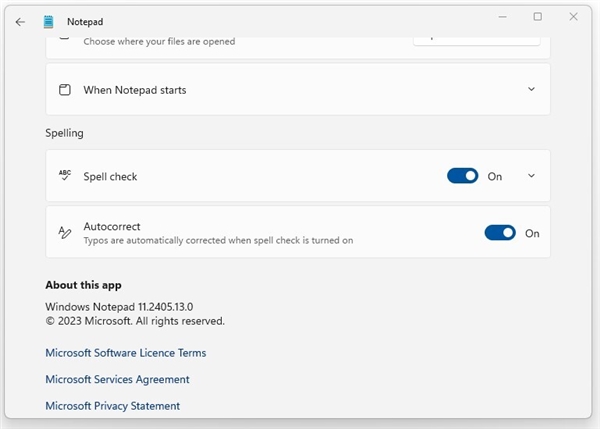The image size is (600, 429).
Task: Open the Microsoft Services Agreement link
Action: [117, 379]
